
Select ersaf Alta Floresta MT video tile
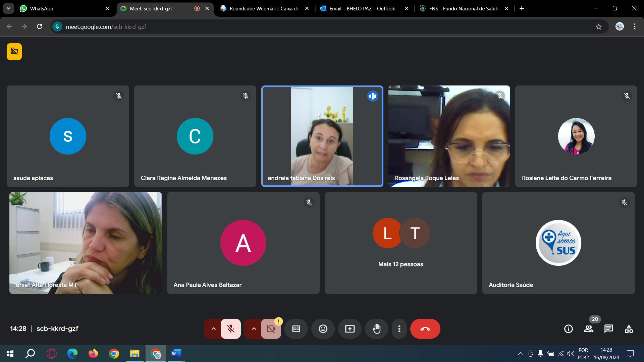[86, 243]
